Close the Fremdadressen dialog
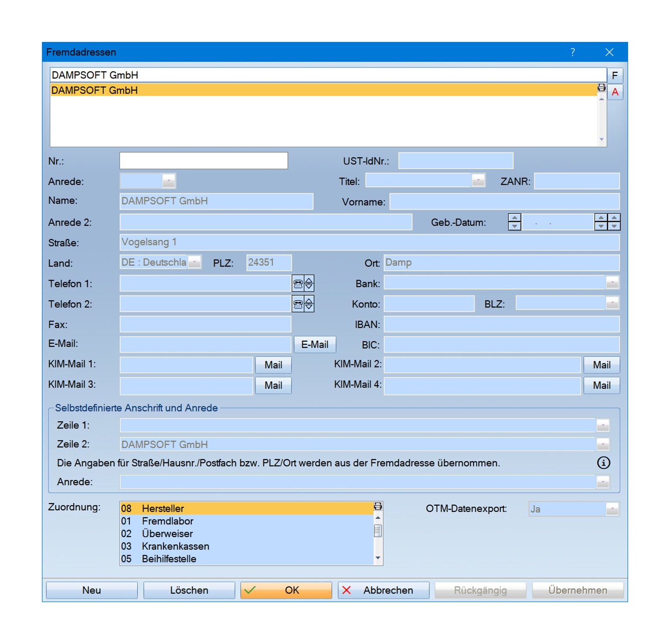Screen dimensions: 670x644 (609, 52)
